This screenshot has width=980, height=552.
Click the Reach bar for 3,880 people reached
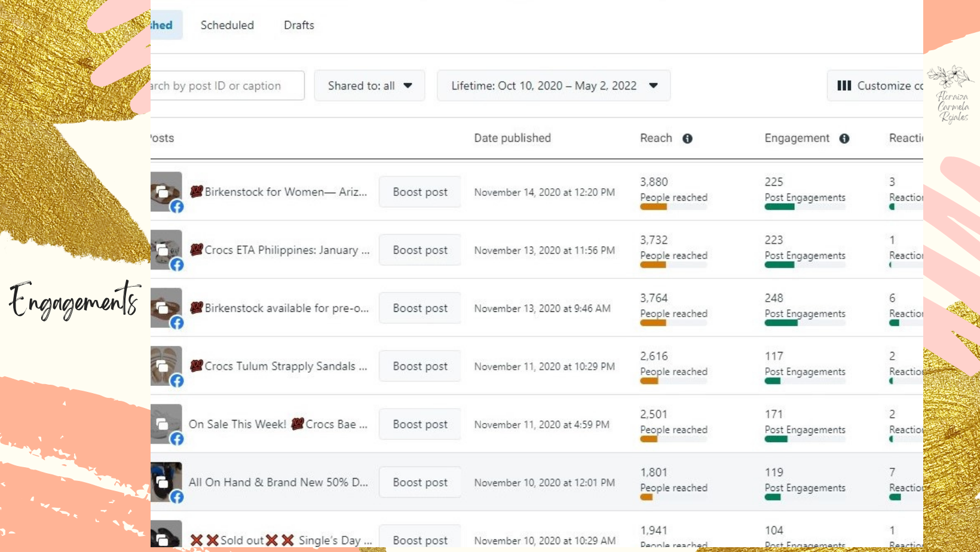pyautogui.click(x=673, y=207)
